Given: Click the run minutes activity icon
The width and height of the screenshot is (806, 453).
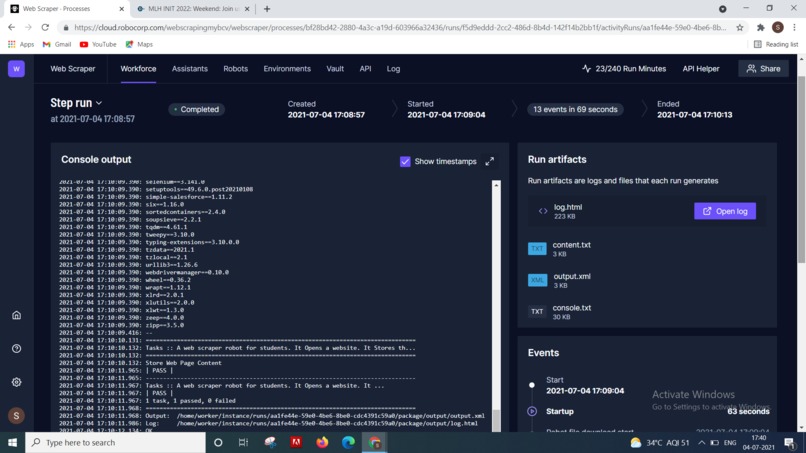Looking at the screenshot, I should 586,68.
